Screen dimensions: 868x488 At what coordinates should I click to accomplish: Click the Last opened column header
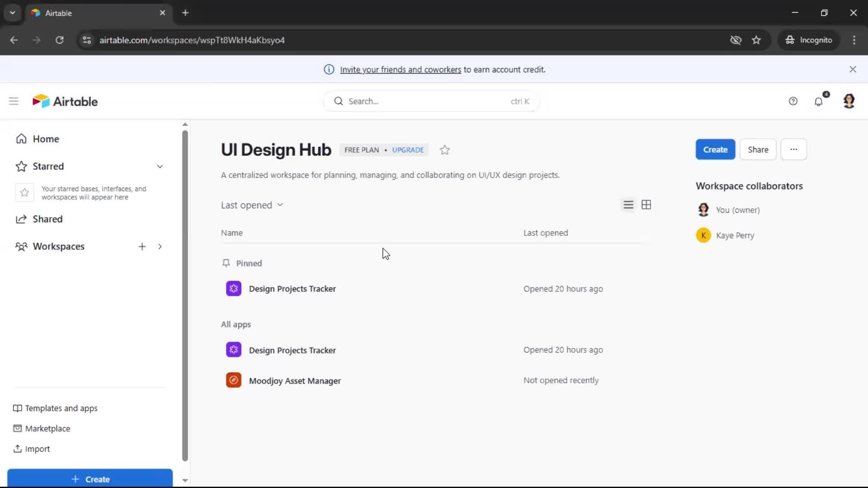coord(546,233)
